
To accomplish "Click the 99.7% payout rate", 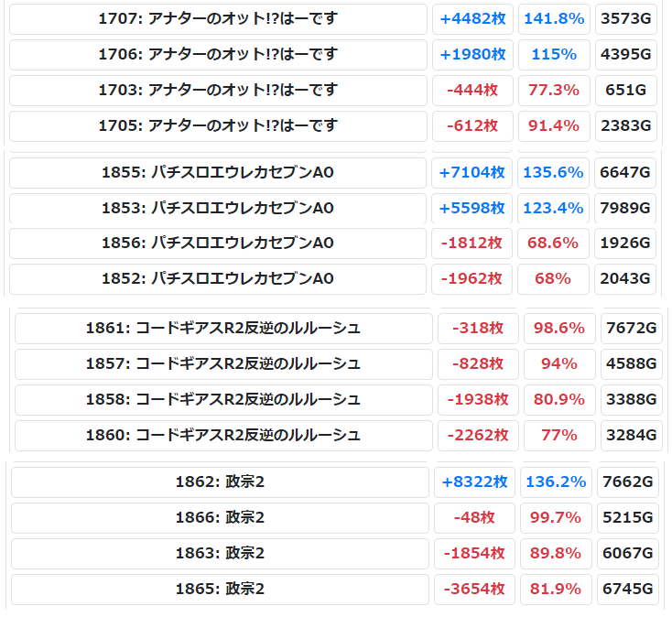I will point(556,518).
